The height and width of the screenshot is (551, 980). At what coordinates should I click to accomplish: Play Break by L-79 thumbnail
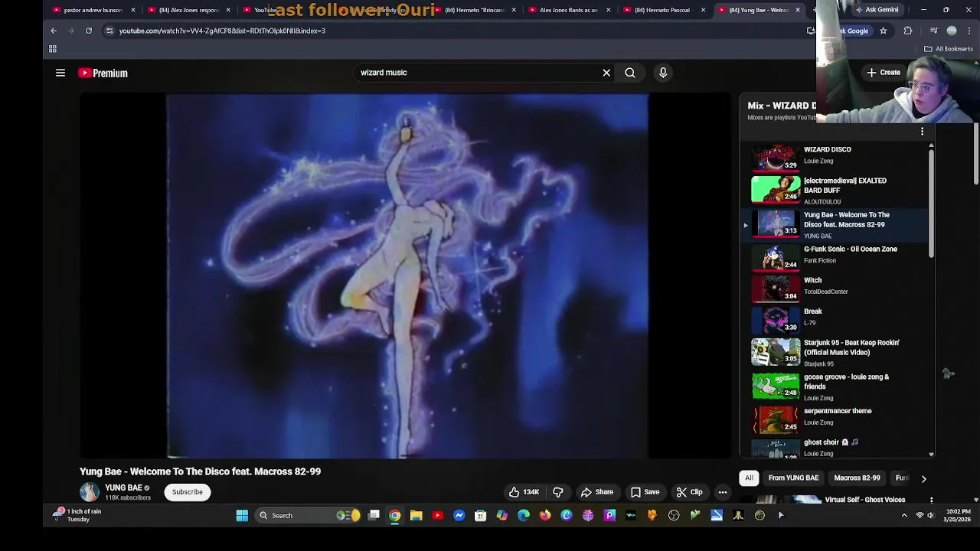click(776, 320)
